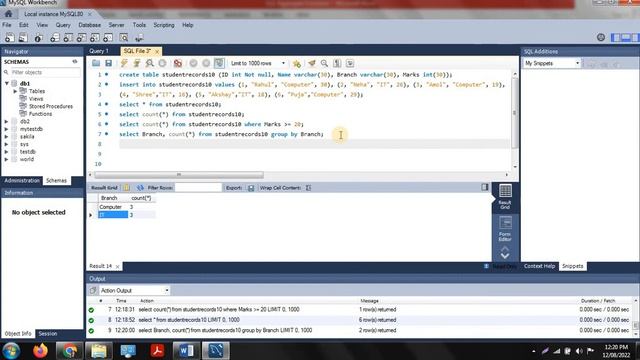Open SQL script file from main toolbar
Viewport: 640px width, 360px height.
point(23,38)
